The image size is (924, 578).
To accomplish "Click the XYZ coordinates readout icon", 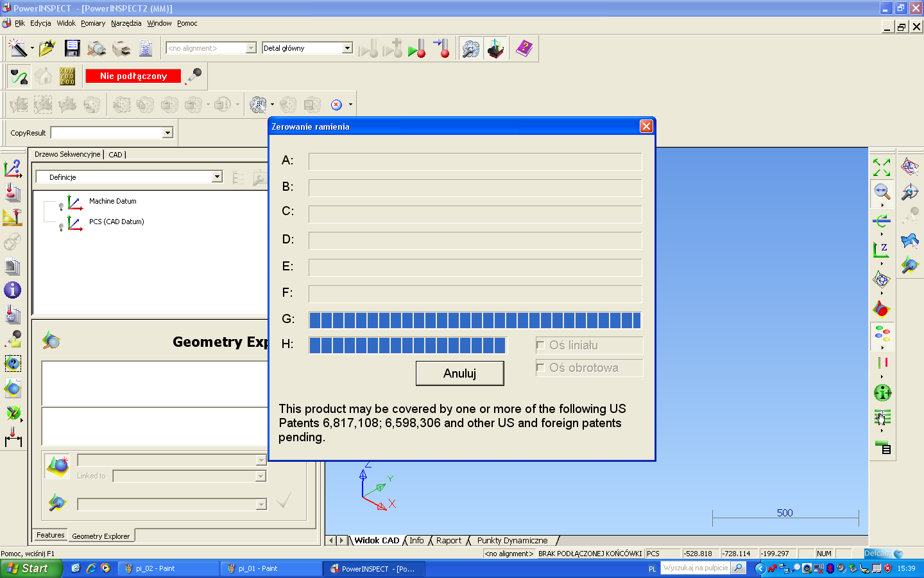I will (x=67, y=76).
